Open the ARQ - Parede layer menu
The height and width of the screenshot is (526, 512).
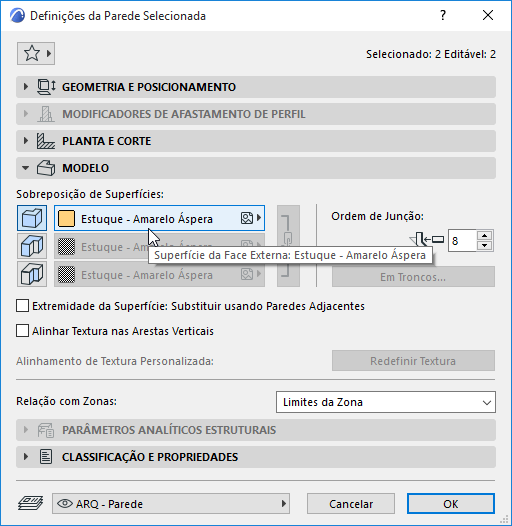(171, 504)
